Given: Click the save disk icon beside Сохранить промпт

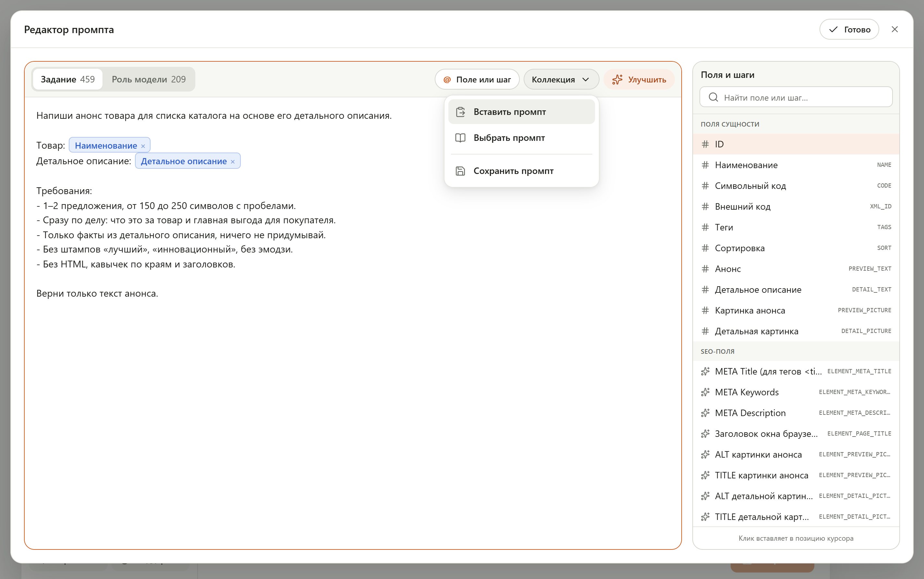Looking at the screenshot, I should point(460,171).
